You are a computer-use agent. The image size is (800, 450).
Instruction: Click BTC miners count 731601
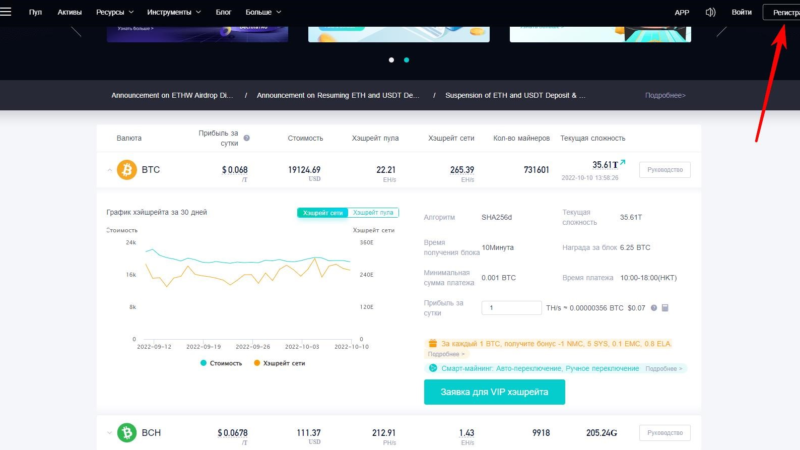pos(536,170)
